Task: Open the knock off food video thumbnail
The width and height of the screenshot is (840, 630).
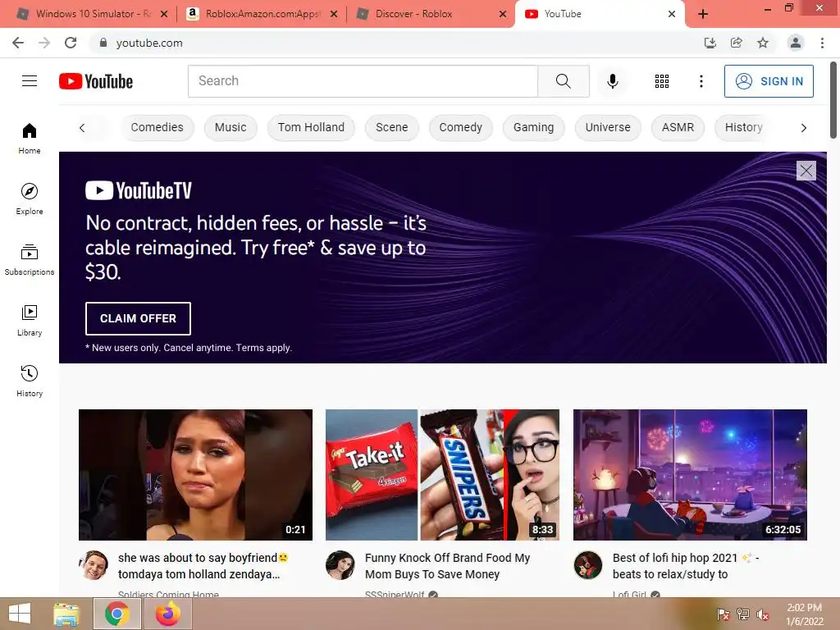Action: 442,475
